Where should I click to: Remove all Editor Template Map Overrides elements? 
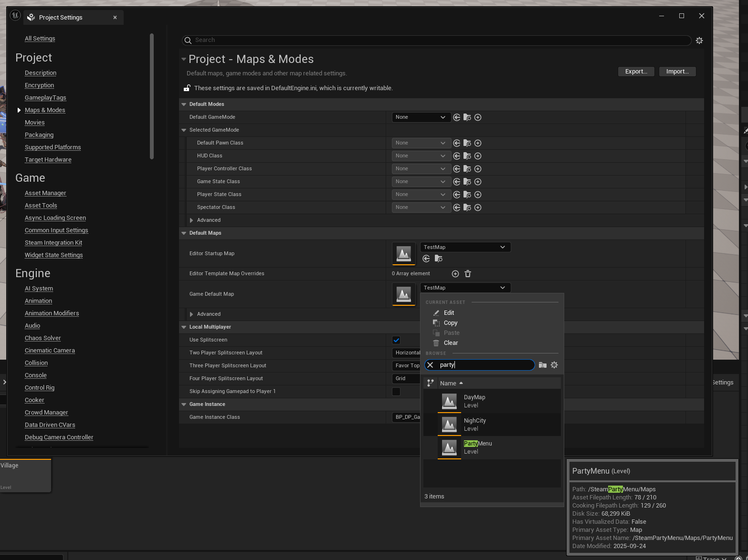(468, 274)
